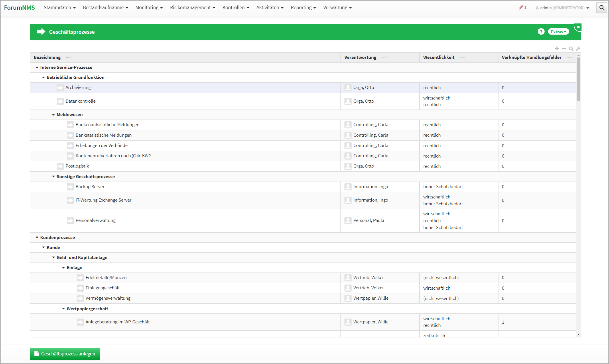Click the Archivierung process arrow icon
Image resolution: width=609 pixels, height=364 pixels.
tap(60, 87)
